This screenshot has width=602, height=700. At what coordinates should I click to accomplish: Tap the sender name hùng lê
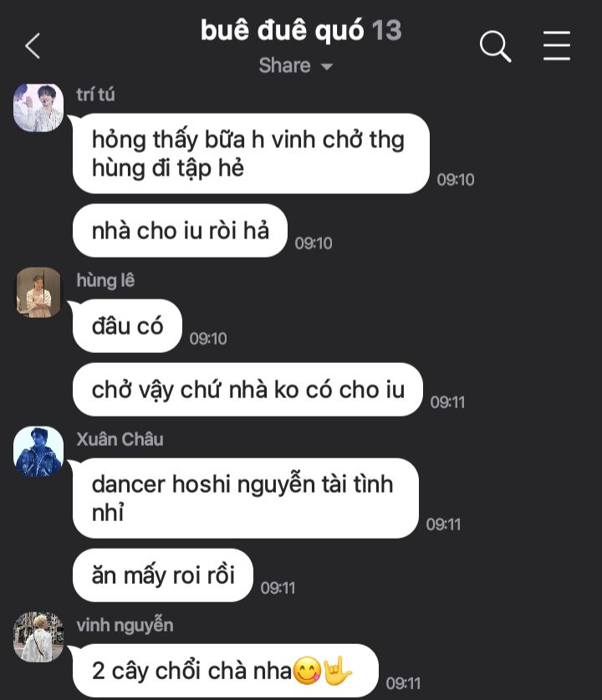105,280
